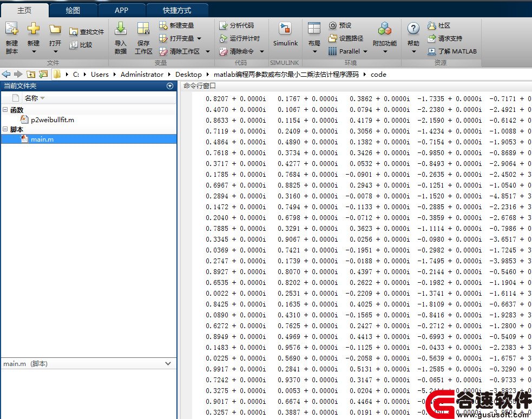
Task: Click the Command Window (命令行窗口) title
Action: pyautogui.click(x=200, y=86)
